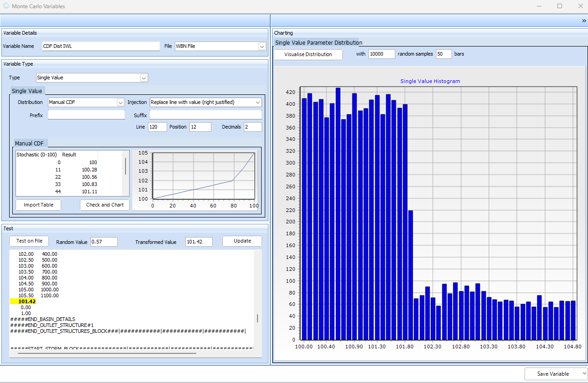Click the random samples count field
This screenshot has height=383, width=588.
(381, 54)
